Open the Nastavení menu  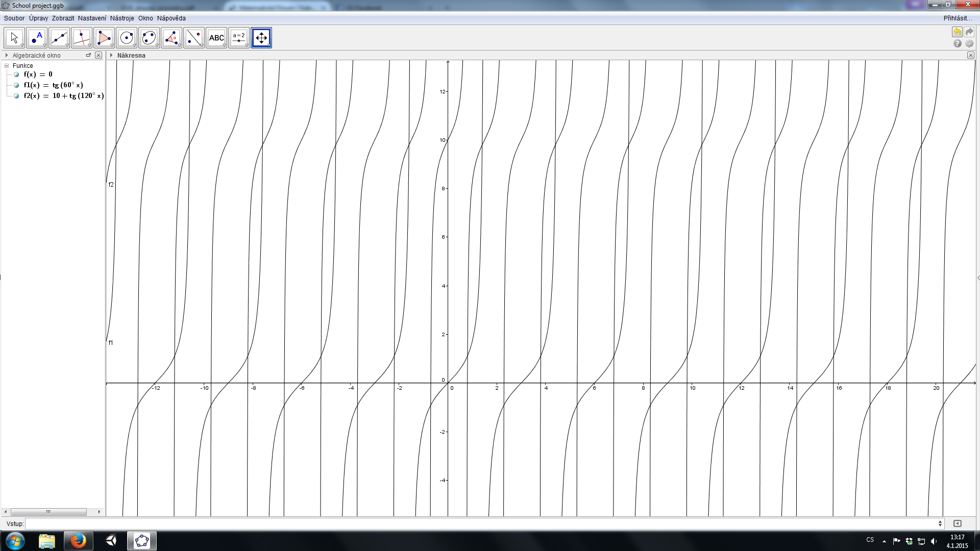coord(92,18)
